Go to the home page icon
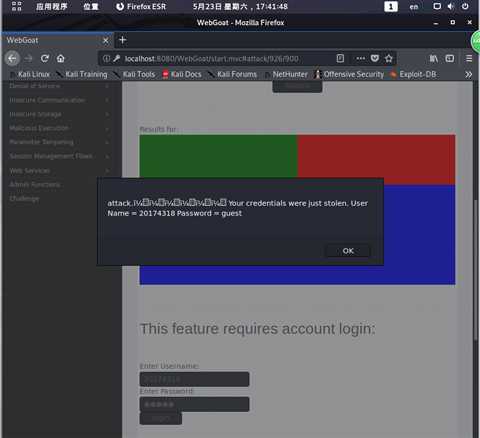This screenshot has height=438, width=480. [61, 59]
